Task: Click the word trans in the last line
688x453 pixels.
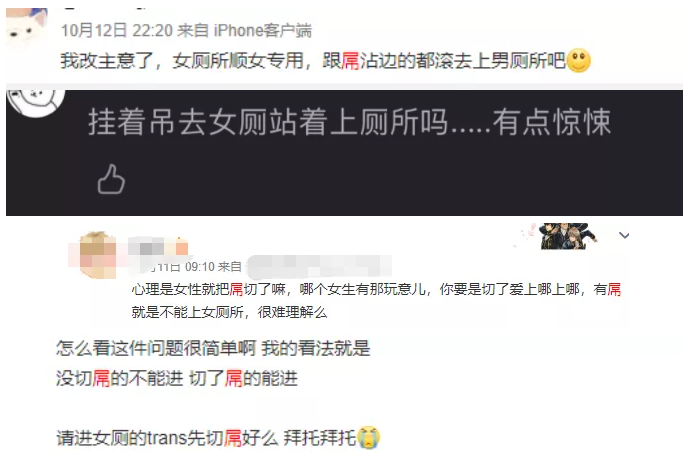Action: 166,438
